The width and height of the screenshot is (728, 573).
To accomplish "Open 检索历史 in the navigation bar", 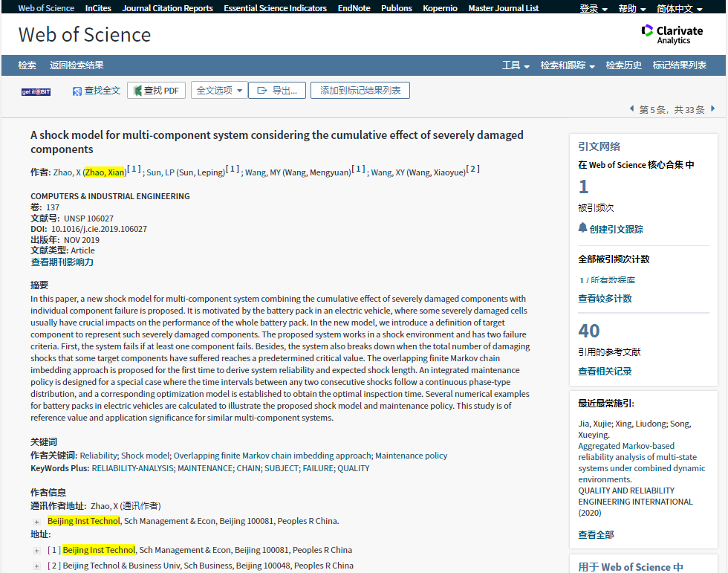I will [x=623, y=65].
